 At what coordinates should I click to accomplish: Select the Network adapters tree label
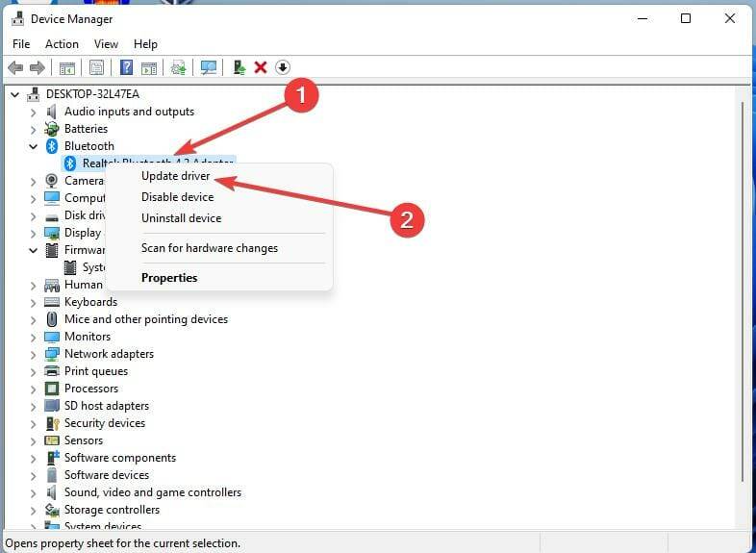click(109, 354)
